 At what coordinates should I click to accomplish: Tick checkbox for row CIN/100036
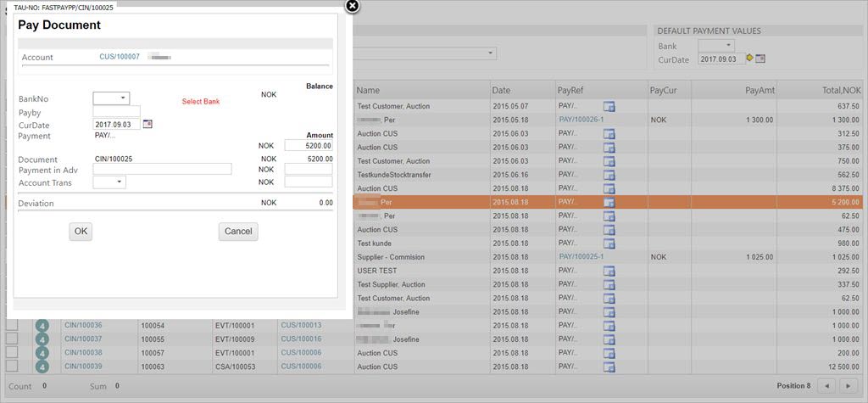12,326
